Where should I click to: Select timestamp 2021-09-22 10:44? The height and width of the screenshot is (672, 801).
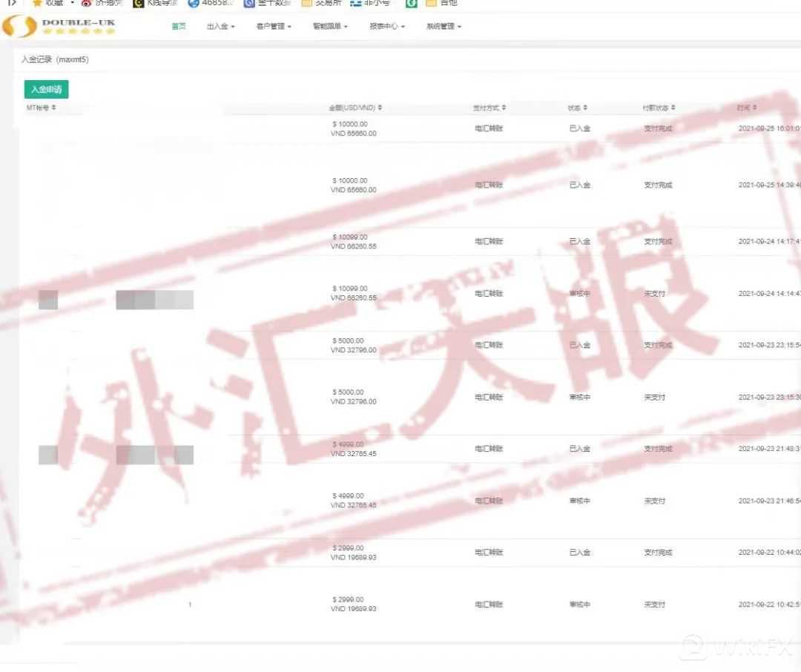click(x=769, y=553)
